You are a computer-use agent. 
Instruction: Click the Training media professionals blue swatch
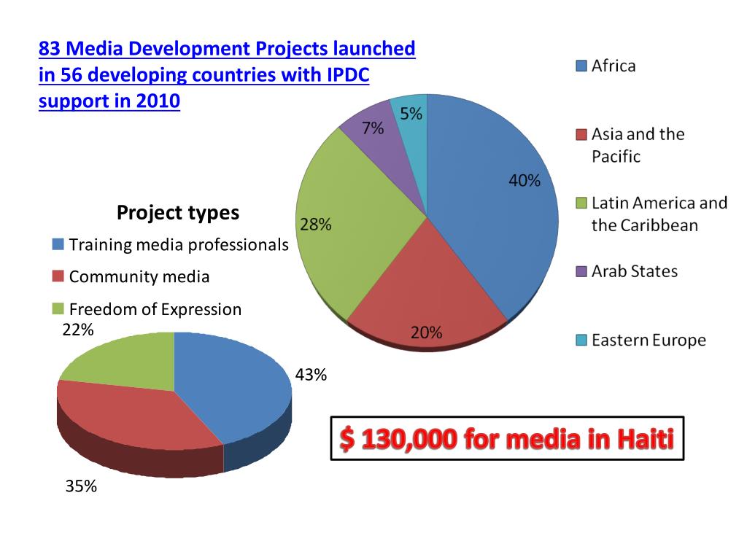point(58,244)
